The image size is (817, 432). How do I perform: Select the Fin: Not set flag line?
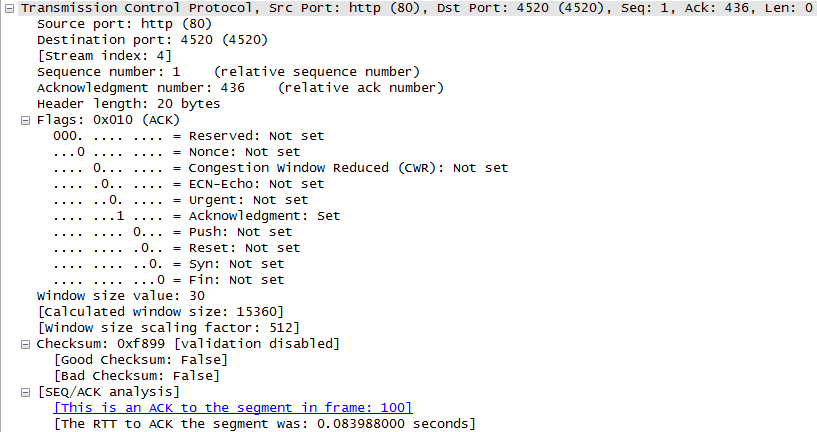[x=168, y=280]
